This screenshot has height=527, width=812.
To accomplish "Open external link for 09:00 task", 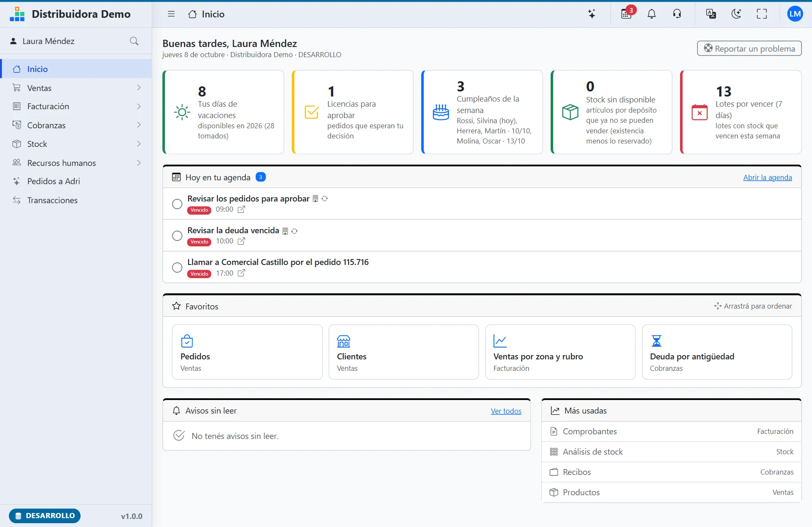I will pos(241,210).
